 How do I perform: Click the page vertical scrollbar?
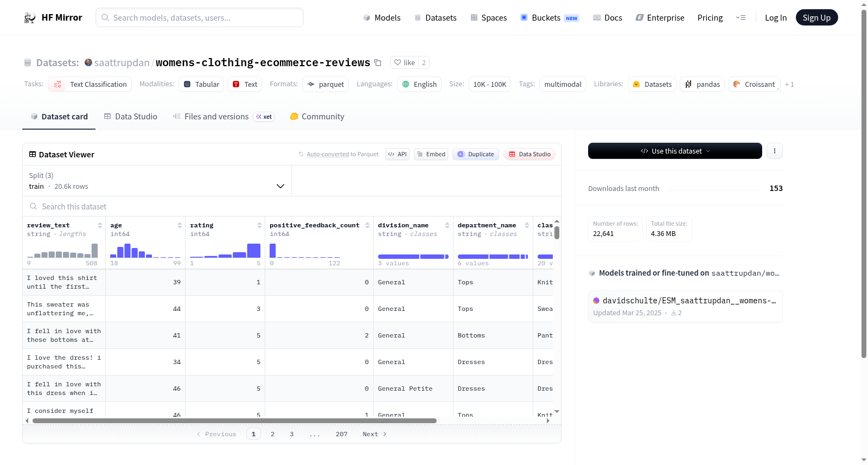(864, 183)
